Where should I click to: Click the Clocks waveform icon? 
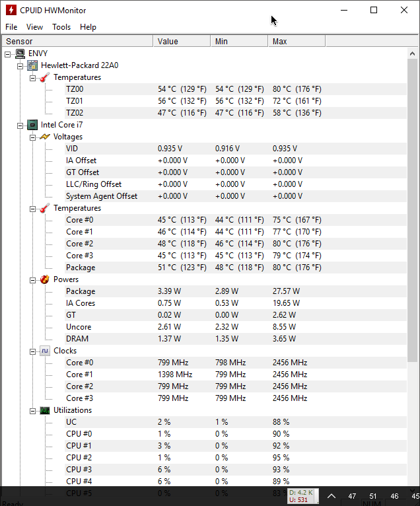pyautogui.click(x=45, y=351)
